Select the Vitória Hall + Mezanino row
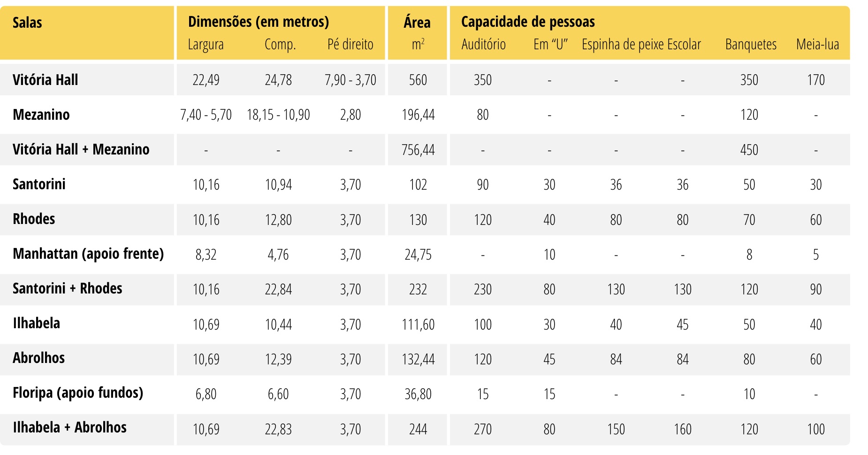 pos(81,149)
